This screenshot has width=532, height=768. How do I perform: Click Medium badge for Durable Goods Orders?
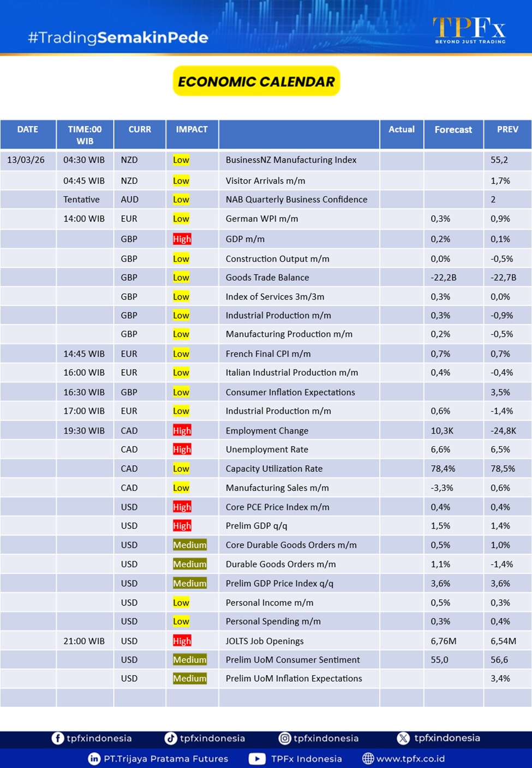pyautogui.click(x=190, y=564)
